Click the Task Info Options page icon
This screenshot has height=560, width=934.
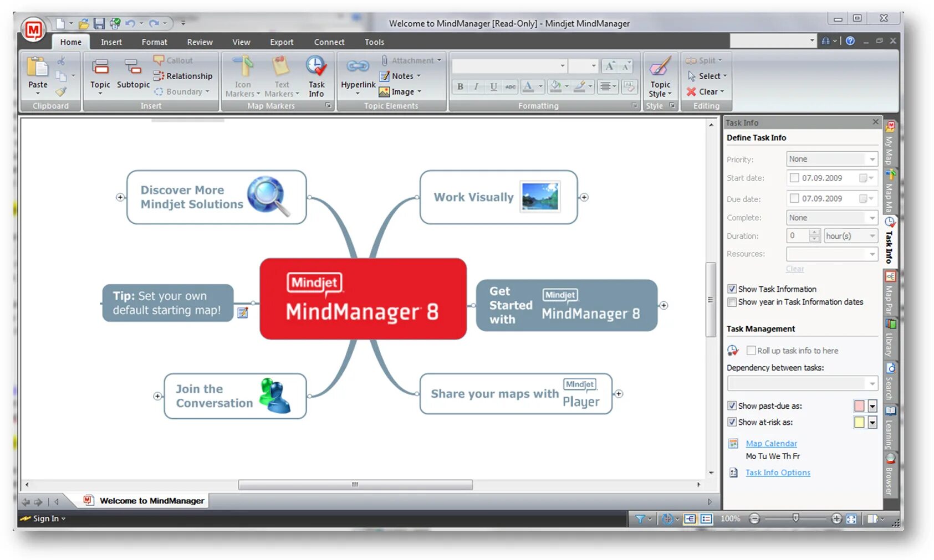point(733,472)
